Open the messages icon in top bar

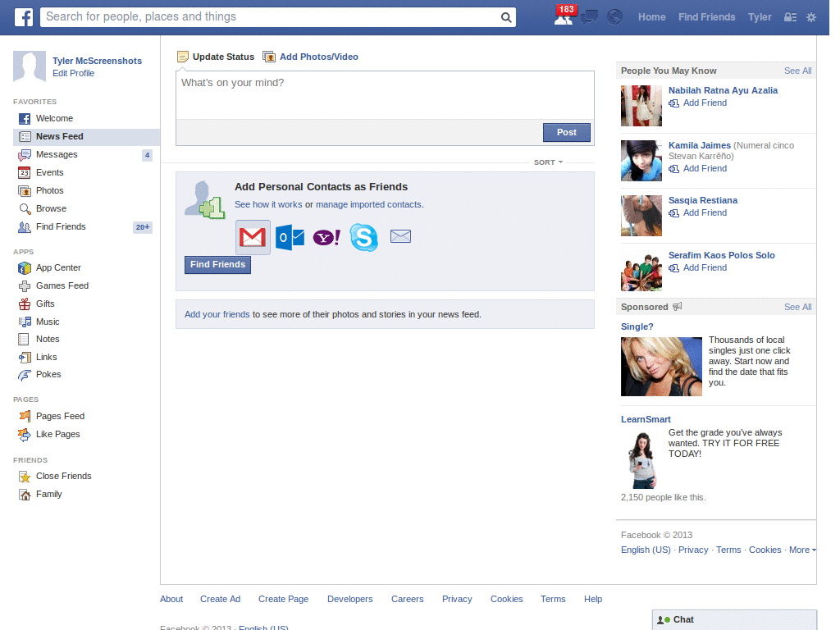click(589, 17)
